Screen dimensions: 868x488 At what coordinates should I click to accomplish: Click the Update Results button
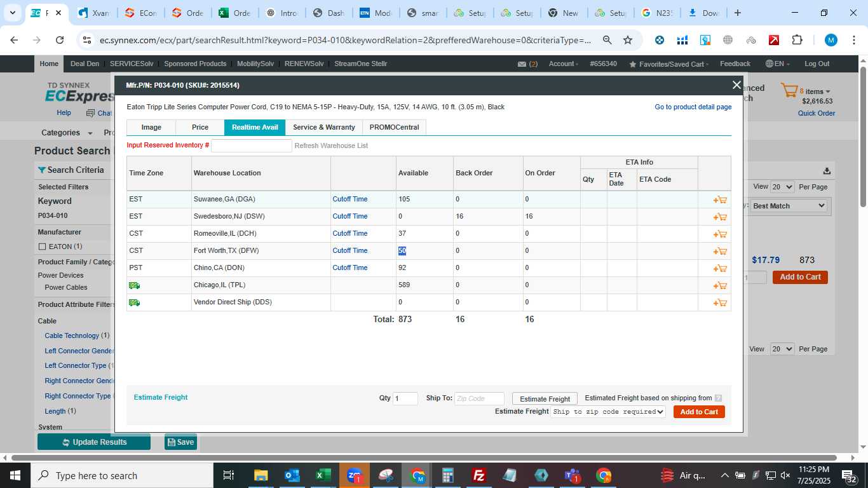click(x=94, y=442)
